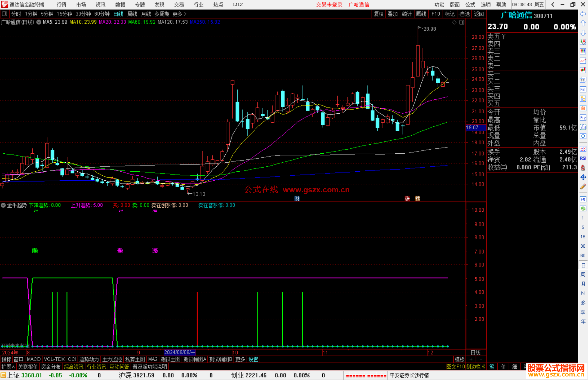The width and height of the screenshot is (588, 380).
Task: Click the F10 company info icon
Action: (583, 89)
